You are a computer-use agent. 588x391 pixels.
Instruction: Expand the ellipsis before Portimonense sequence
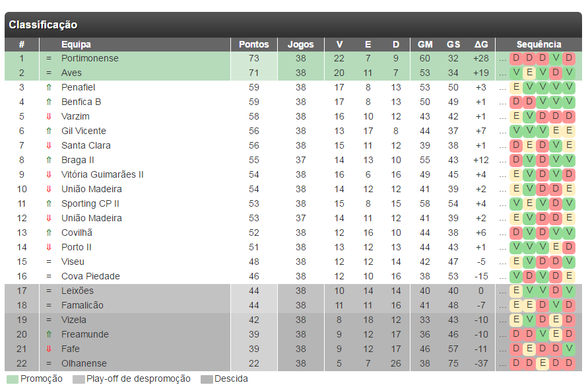(x=502, y=60)
